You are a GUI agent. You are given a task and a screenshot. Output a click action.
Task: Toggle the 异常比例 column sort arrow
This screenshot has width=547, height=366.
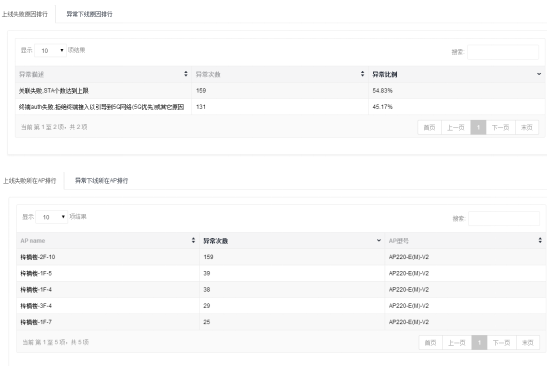(x=539, y=74)
